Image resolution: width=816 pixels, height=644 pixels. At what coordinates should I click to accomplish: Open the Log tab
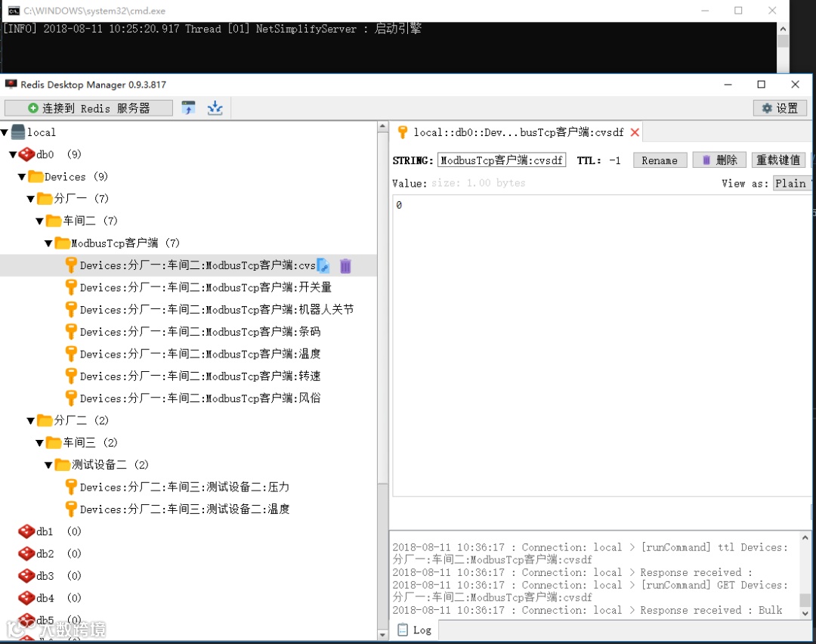pos(415,630)
